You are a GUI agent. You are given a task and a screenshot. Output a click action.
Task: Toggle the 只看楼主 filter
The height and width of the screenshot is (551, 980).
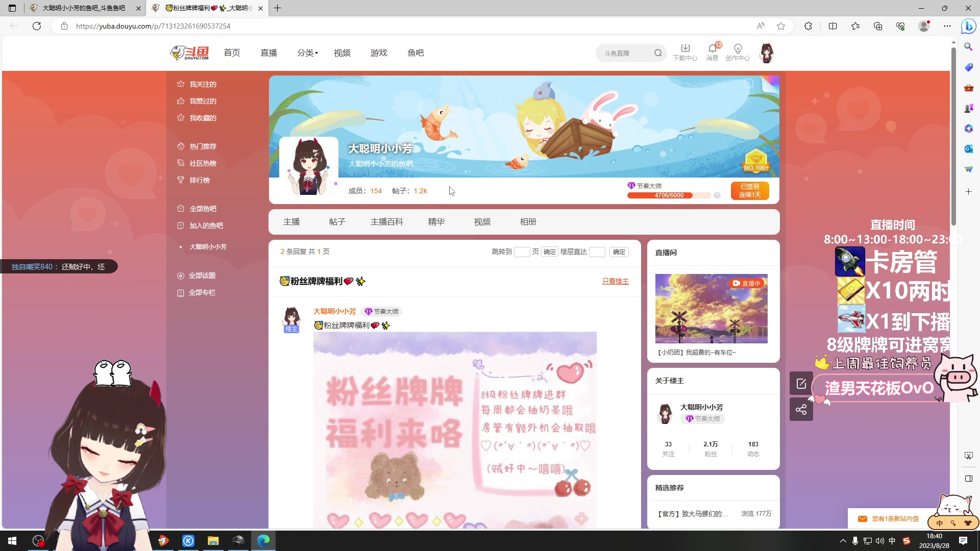click(615, 281)
